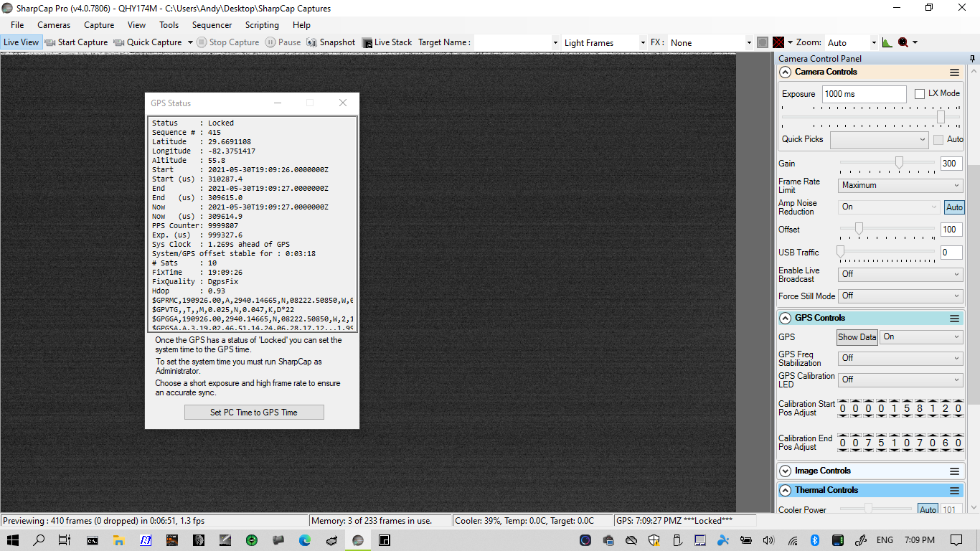Click the red reticule overlay icon
The height and width of the screenshot is (551, 980).
coord(778,42)
